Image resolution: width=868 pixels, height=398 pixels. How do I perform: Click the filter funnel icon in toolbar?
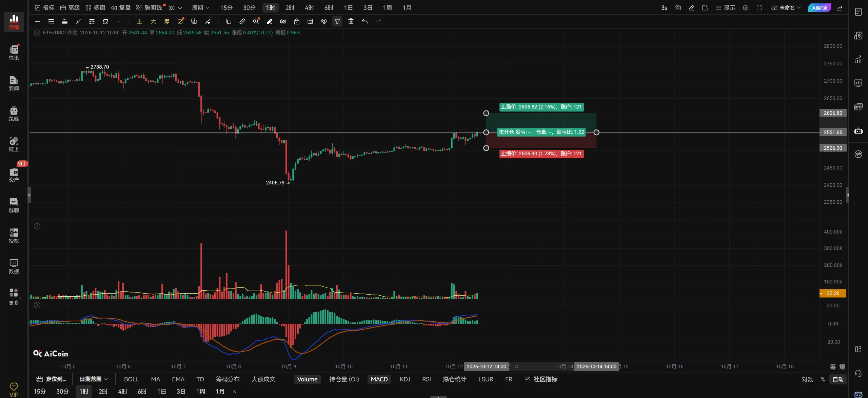[x=337, y=21]
